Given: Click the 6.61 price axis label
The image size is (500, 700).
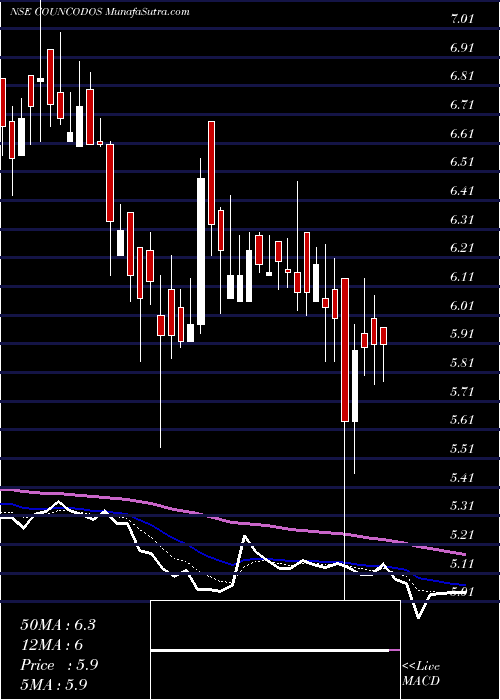Looking at the screenshot, I should coord(462,133).
